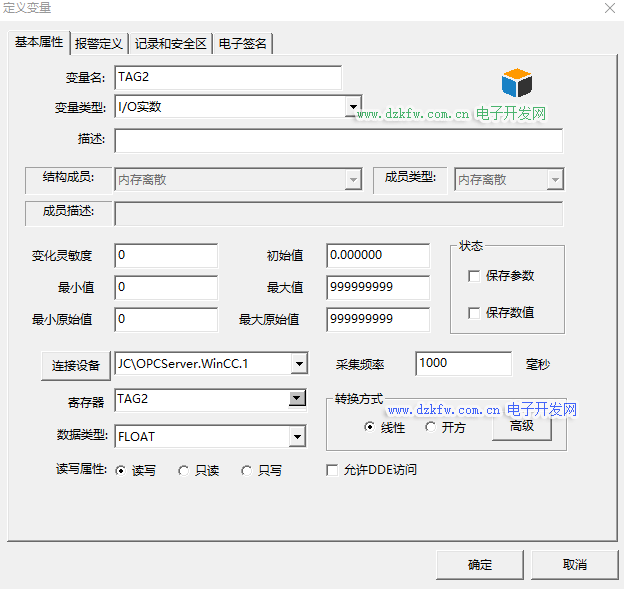Open the 记录和安全区 tab
Image resolution: width=624 pixels, height=589 pixels.
pos(171,43)
